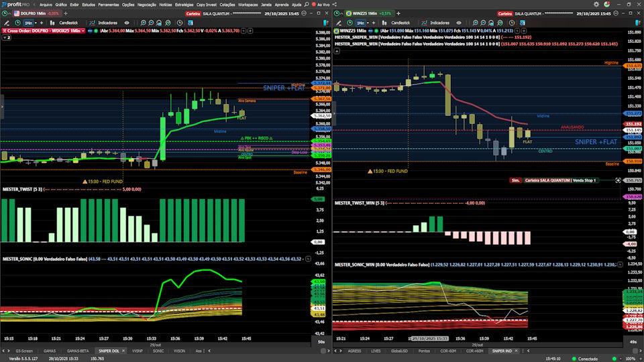644x362 pixels.
Task: Open the Estratégias menu
Action: click(x=184, y=4)
